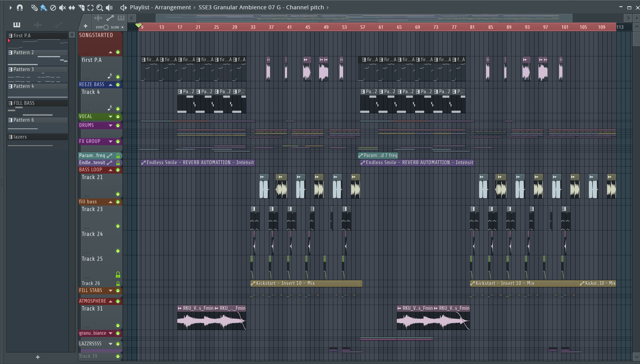Expand the FX GROUP tracks
This screenshot has height=364, width=640.
click(110, 141)
